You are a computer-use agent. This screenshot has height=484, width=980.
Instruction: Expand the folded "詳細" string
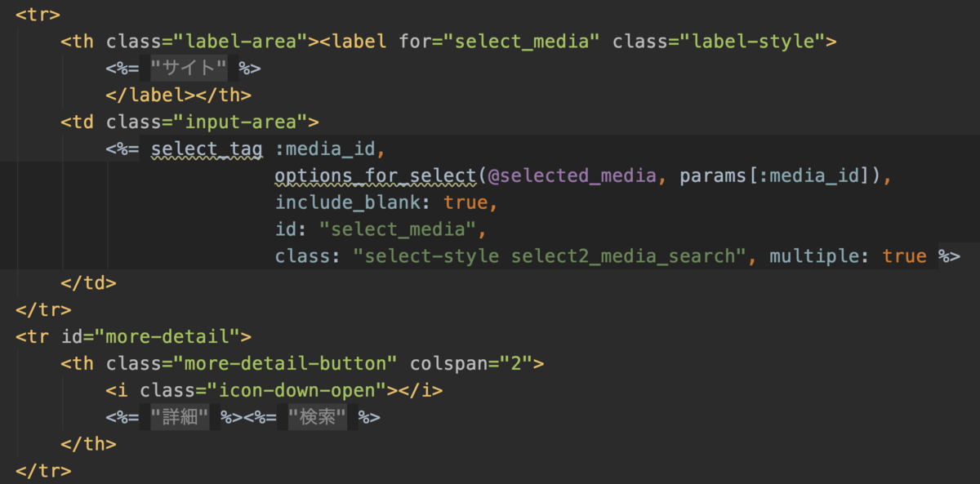click(180, 417)
